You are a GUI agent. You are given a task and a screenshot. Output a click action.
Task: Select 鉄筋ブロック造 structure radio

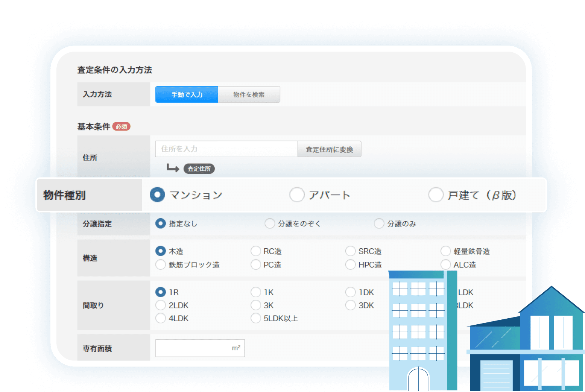coord(161,264)
